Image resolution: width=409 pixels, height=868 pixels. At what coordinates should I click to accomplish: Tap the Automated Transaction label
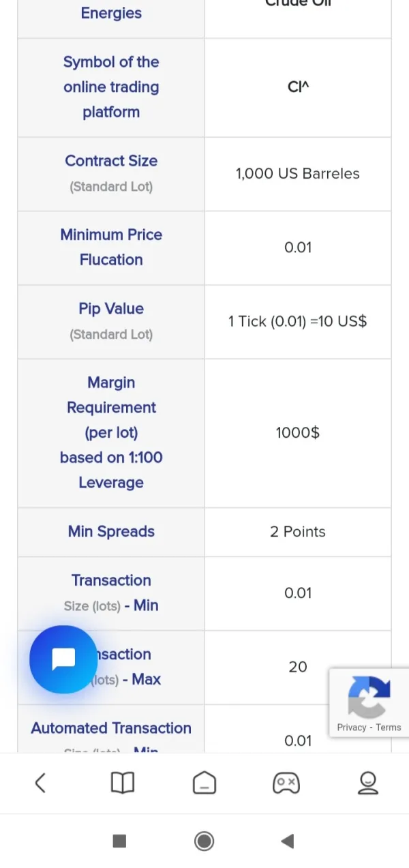click(111, 728)
